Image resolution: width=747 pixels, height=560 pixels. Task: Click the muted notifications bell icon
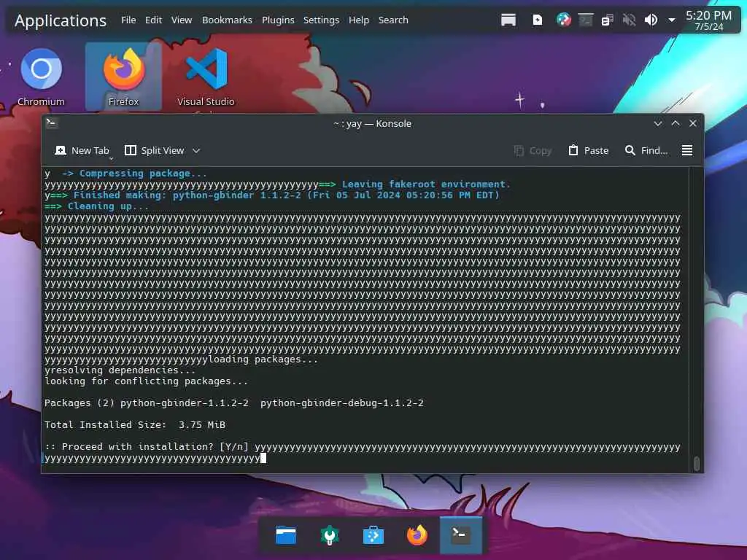tap(629, 20)
